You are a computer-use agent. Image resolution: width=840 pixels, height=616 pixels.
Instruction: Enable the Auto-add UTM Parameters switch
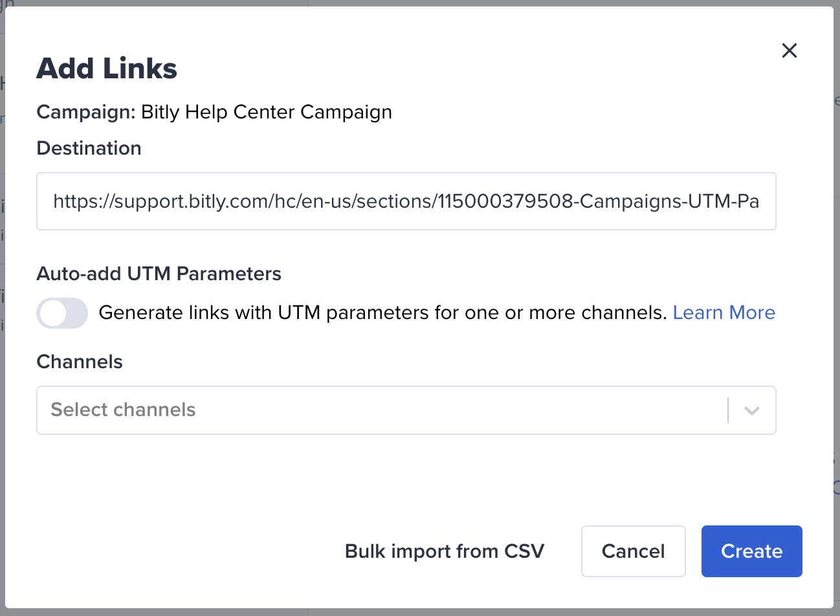[62, 313]
